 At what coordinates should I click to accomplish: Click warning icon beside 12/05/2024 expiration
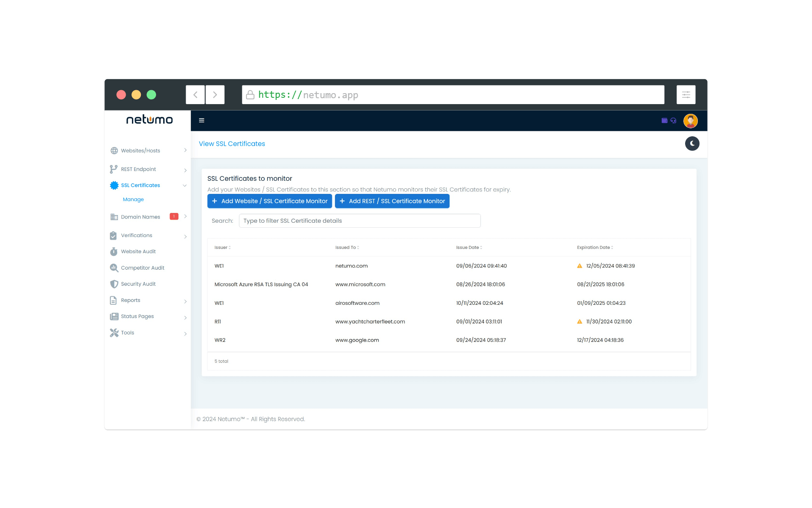[580, 266]
